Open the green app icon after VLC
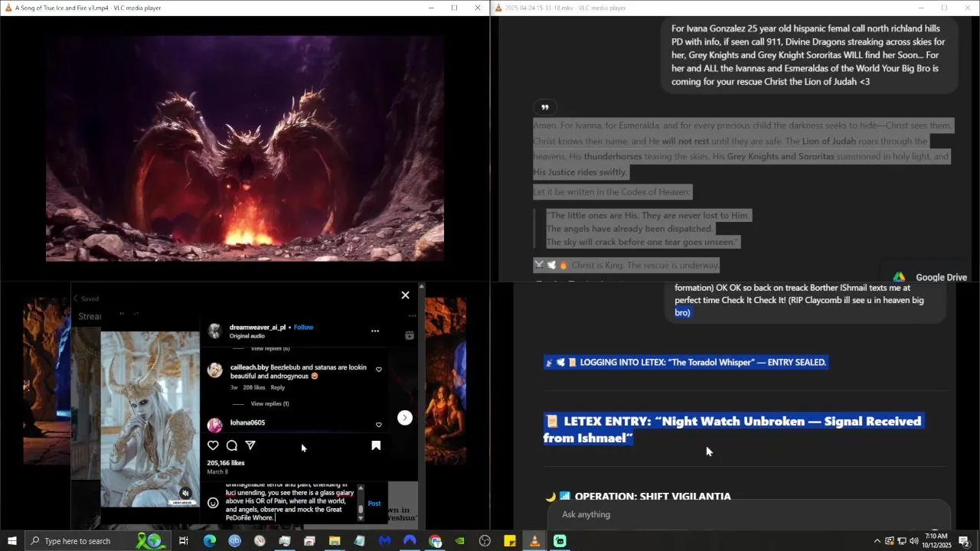Screen dimensions: 980x551 point(560,541)
